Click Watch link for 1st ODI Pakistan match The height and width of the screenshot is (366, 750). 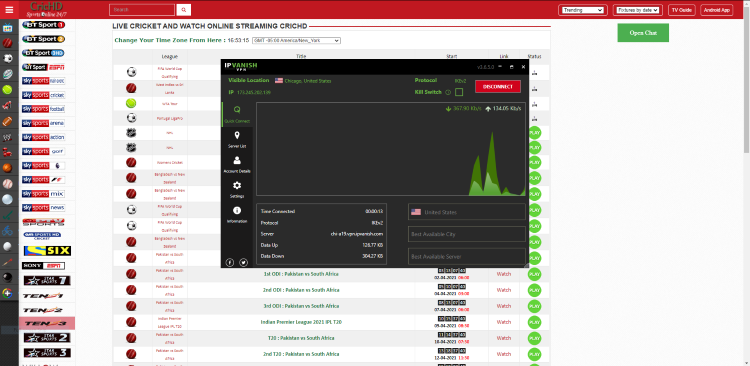[x=504, y=274]
